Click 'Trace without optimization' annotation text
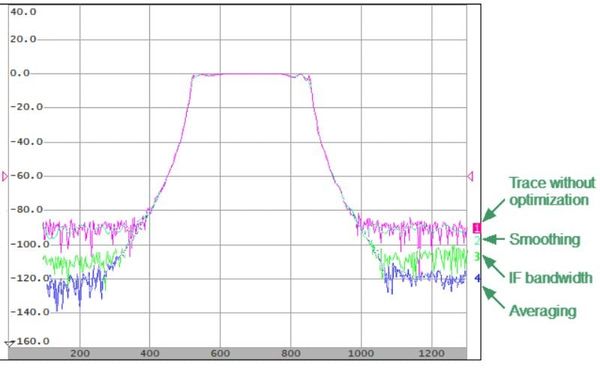 (x=552, y=191)
